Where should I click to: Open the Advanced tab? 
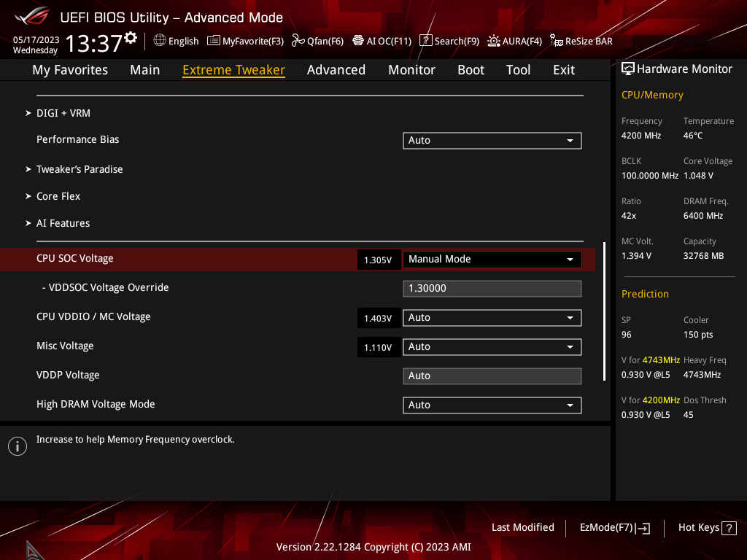pos(336,70)
